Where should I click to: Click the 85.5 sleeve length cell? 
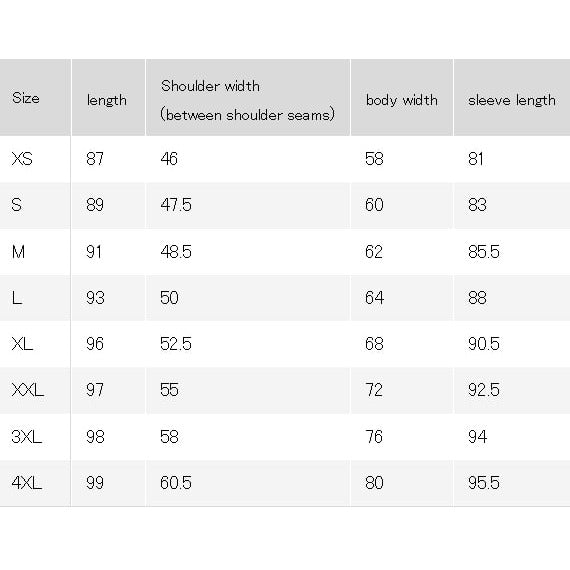pos(484,252)
